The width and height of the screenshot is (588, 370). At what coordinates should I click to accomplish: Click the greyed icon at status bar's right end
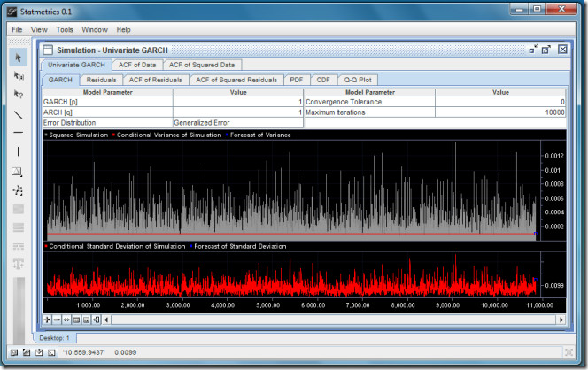click(569, 352)
